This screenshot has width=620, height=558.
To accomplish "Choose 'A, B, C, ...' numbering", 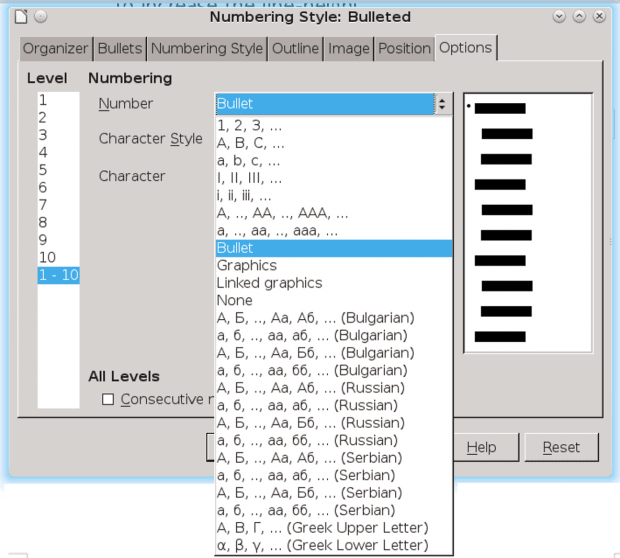I will click(x=334, y=143).
